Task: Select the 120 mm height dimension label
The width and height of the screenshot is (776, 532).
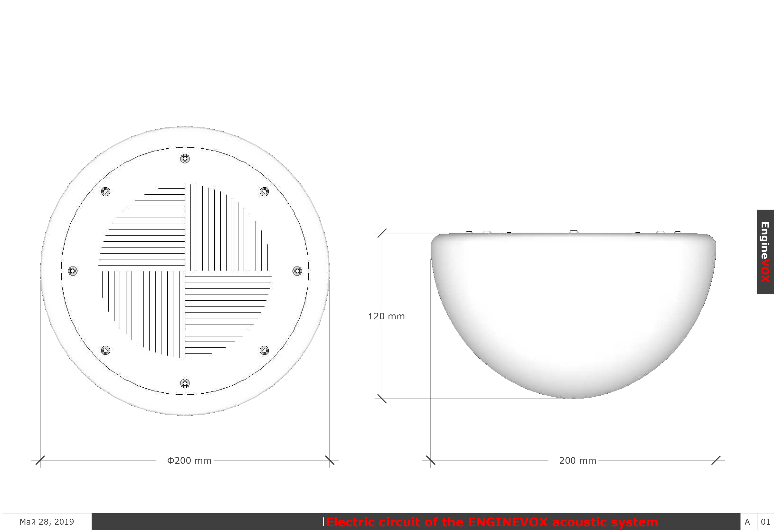Action: [386, 316]
